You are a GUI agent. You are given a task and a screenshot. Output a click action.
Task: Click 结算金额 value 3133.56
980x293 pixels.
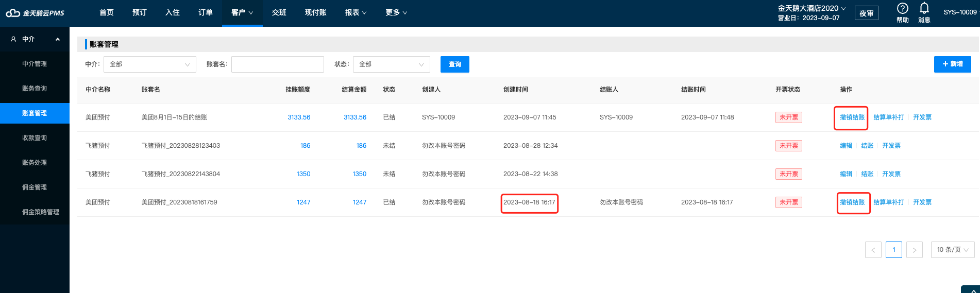tap(355, 117)
